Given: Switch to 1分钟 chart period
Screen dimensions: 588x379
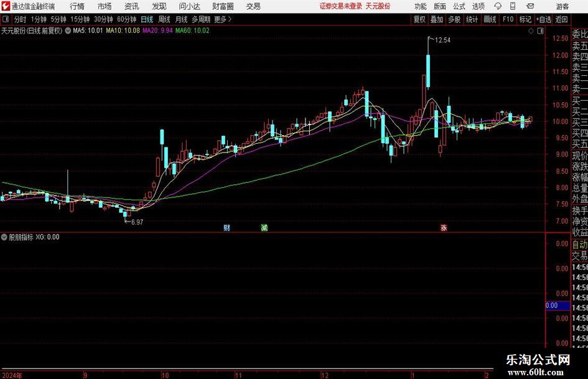Looking at the screenshot, I should pyautogui.click(x=39, y=19).
